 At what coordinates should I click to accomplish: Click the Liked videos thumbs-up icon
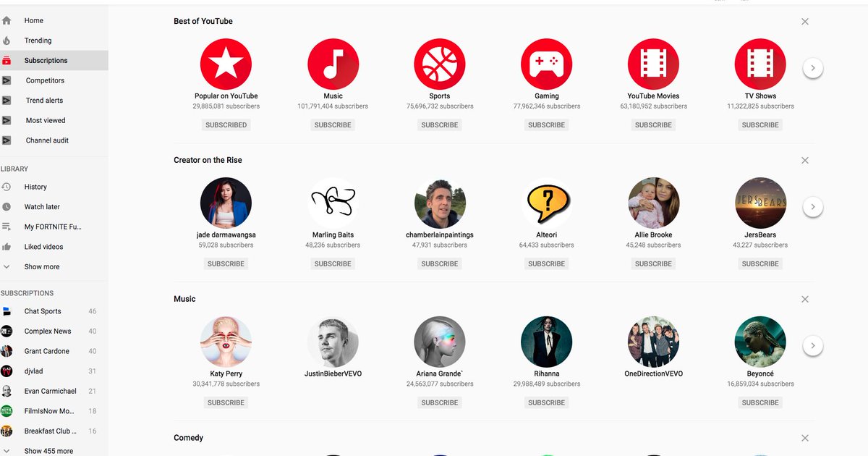[7, 247]
